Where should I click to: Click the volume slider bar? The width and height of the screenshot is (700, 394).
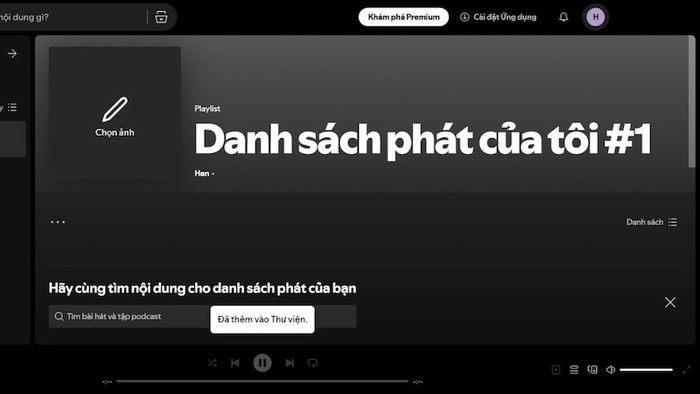tap(646, 369)
